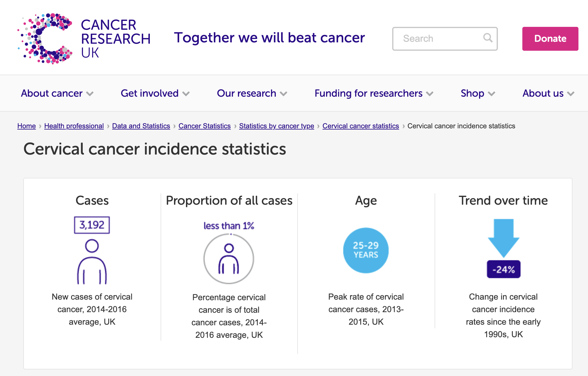Click the less than 1% circle icon

pos(229,258)
